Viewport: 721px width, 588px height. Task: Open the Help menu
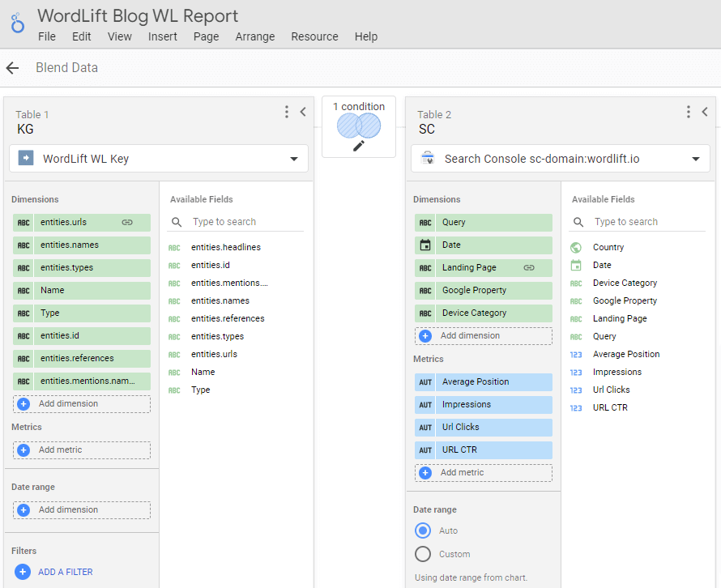coord(366,36)
